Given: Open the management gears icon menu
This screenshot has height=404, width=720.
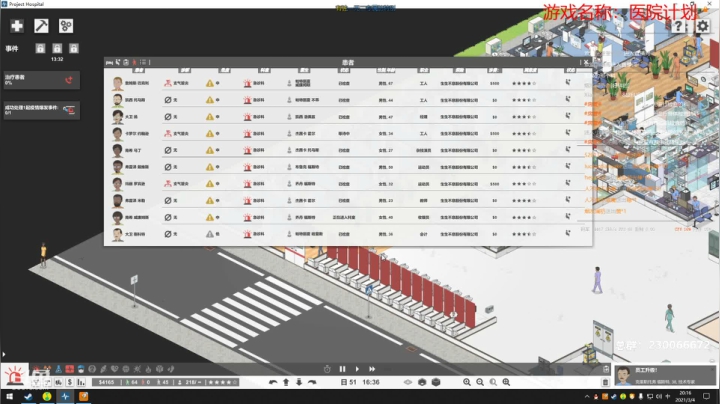Looking at the screenshot, I should pos(66,26).
